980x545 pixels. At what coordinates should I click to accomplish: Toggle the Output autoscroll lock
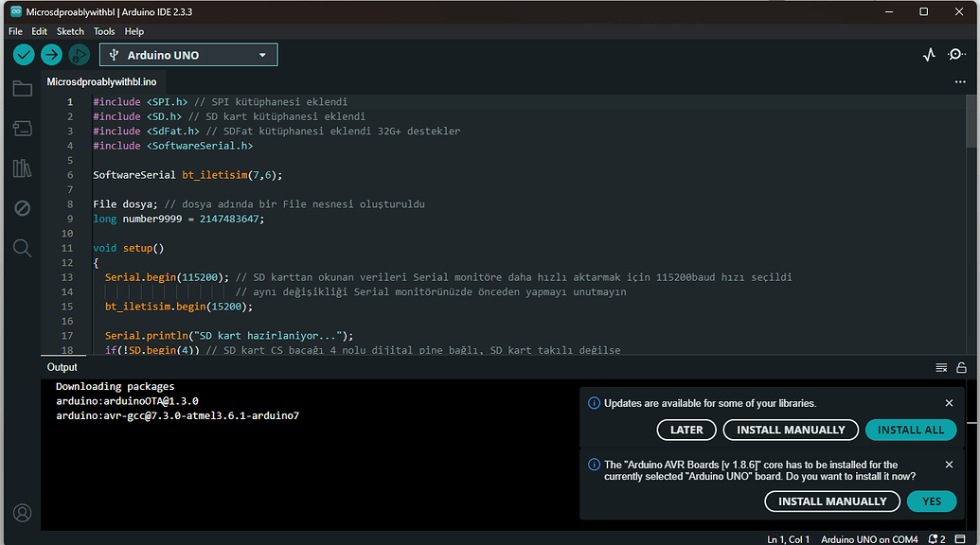(961, 367)
